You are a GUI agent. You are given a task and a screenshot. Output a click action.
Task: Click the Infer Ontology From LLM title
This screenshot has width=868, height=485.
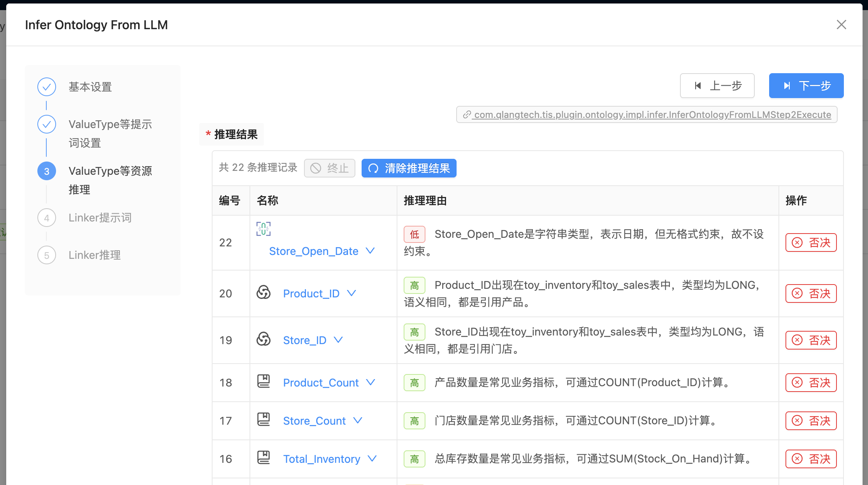96,25
